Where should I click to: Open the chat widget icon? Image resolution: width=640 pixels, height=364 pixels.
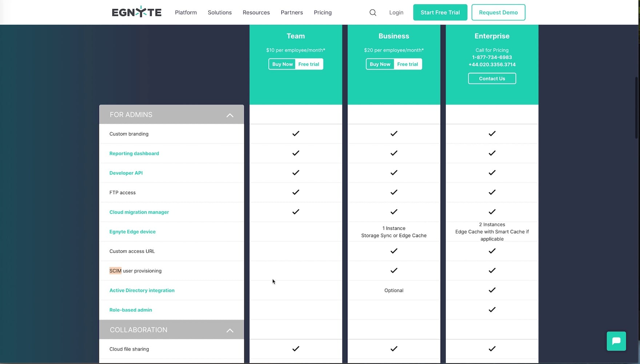tap(616, 341)
